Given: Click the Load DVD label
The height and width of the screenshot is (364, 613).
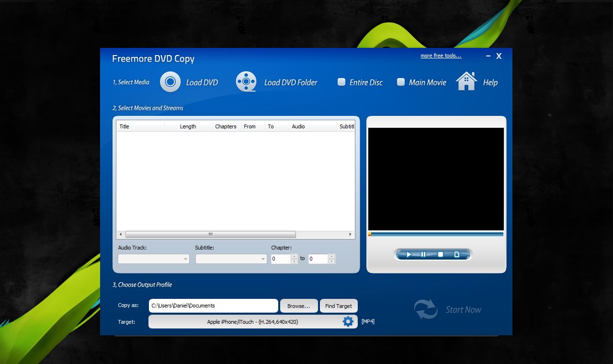Looking at the screenshot, I should click(202, 82).
